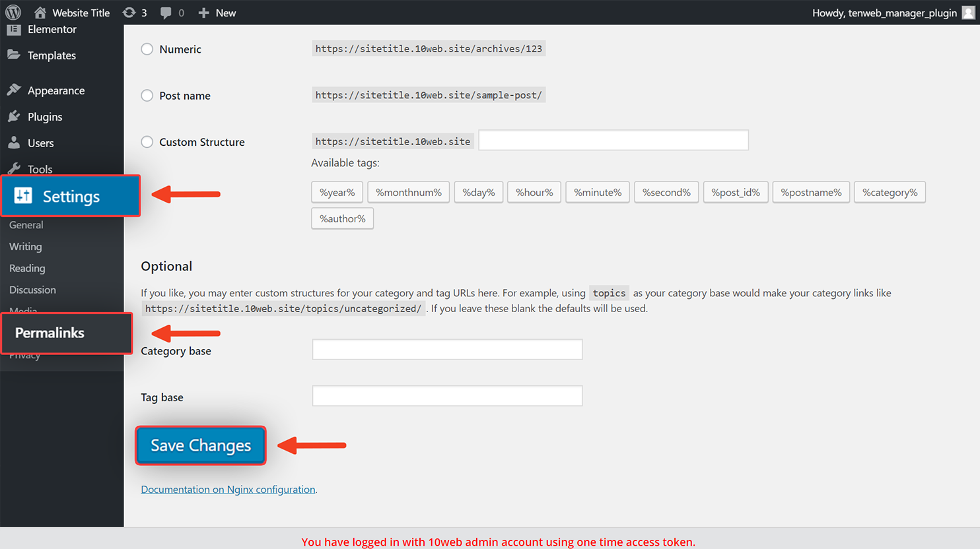The width and height of the screenshot is (980, 549).
Task: Focus the Category base input field
Action: point(447,349)
